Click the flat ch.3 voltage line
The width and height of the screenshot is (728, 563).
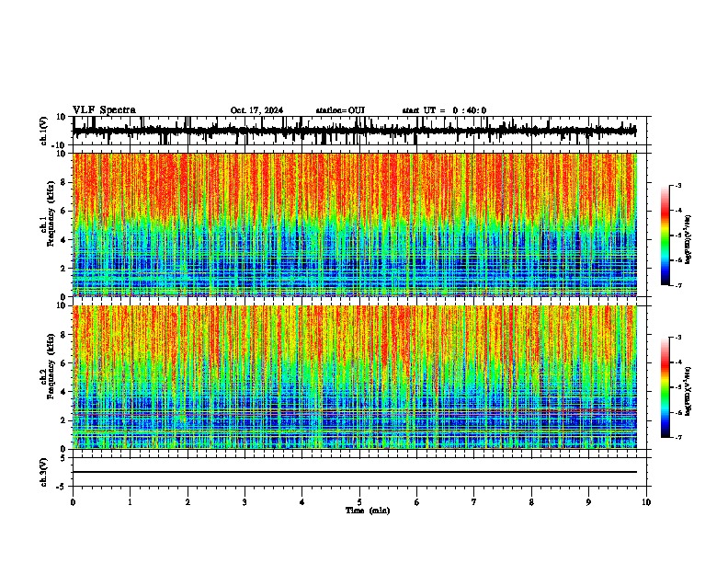[355, 472]
